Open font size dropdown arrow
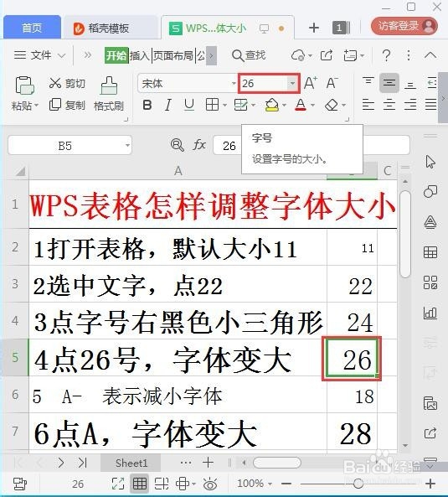 [292, 83]
